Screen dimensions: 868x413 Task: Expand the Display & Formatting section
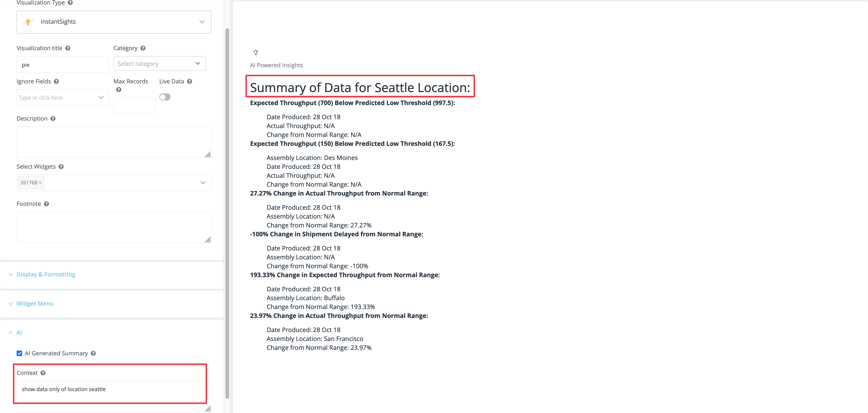(x=46, y=275)
